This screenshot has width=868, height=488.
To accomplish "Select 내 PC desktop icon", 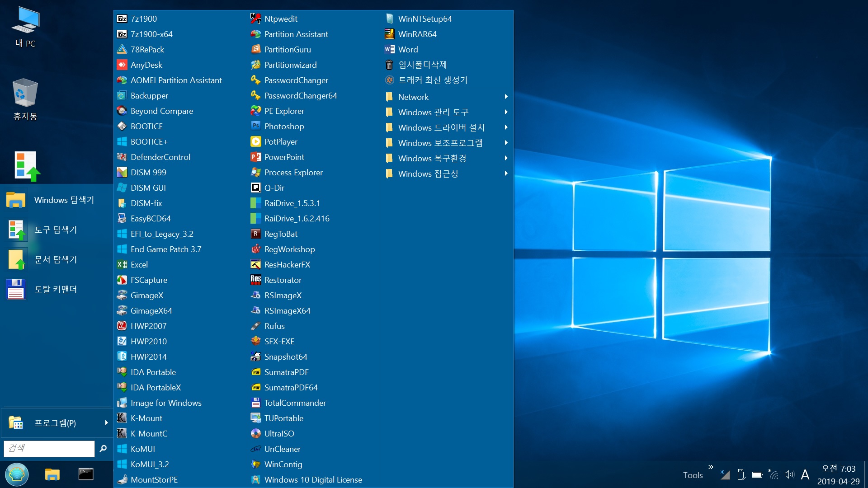I will click(25, 27).
